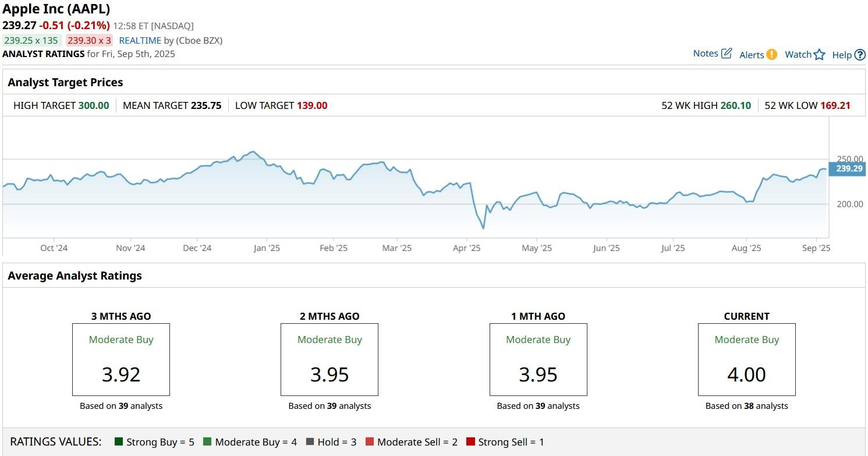This screenshot has width=868, height=456.
Task: Click the Help link text
Action: click(842, 55)
